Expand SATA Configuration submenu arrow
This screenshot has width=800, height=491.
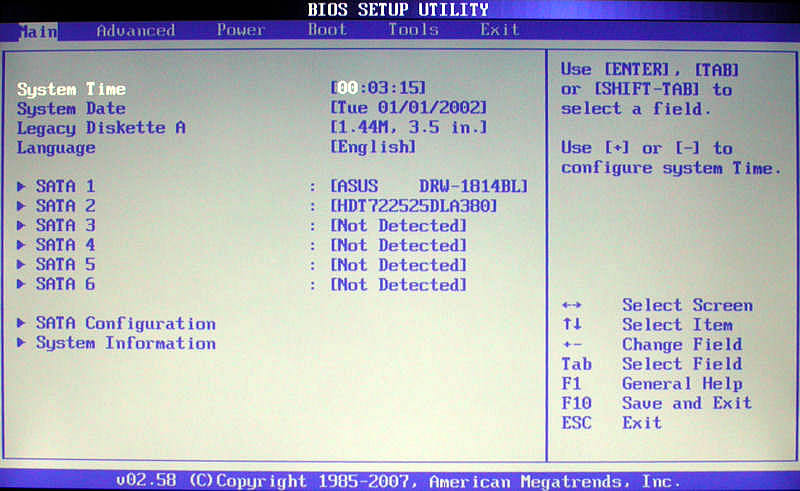pyautogui.click(x=21, y=323)
